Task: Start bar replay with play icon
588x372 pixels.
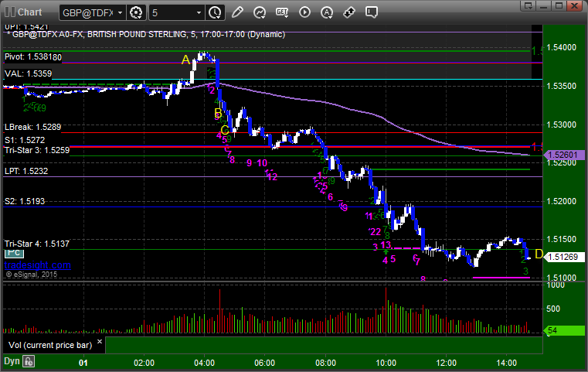Action: 304,12
